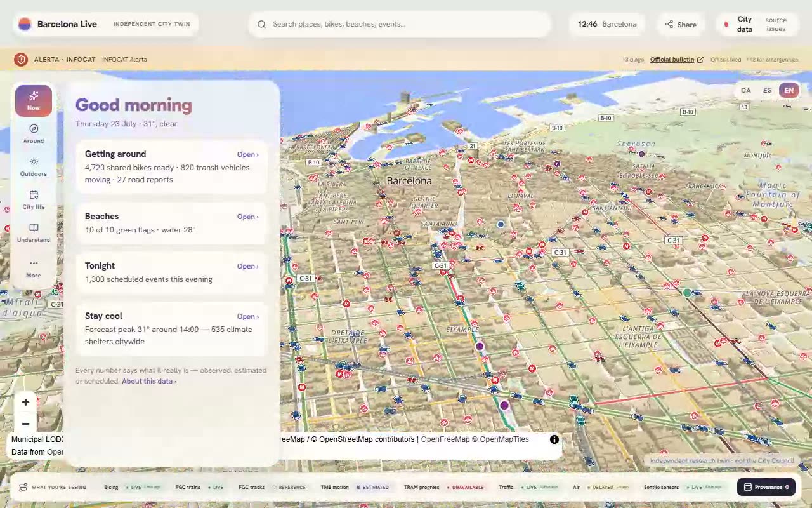
Task: Click the purple marker near Eixample label
Action: click(480, 346)
